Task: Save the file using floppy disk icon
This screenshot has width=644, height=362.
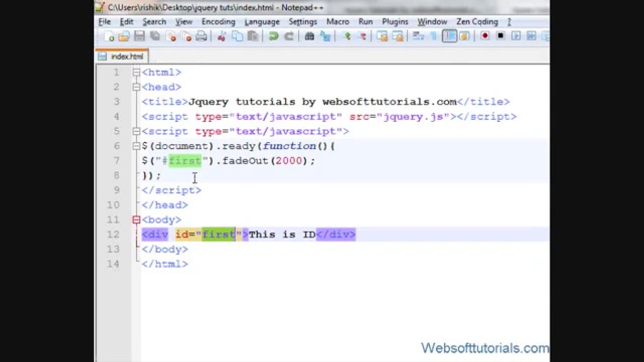Action: tap(139, 36)
